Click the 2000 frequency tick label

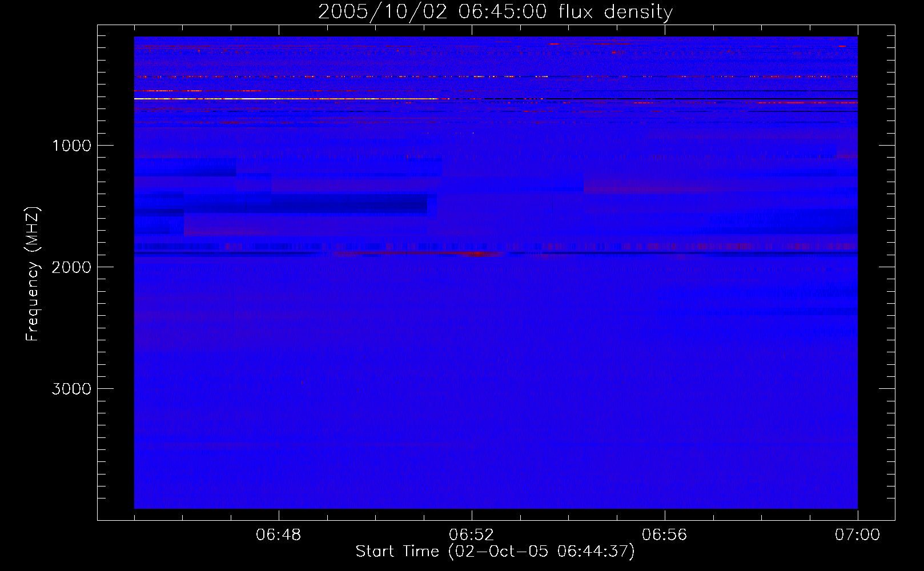tap(71, 267)
